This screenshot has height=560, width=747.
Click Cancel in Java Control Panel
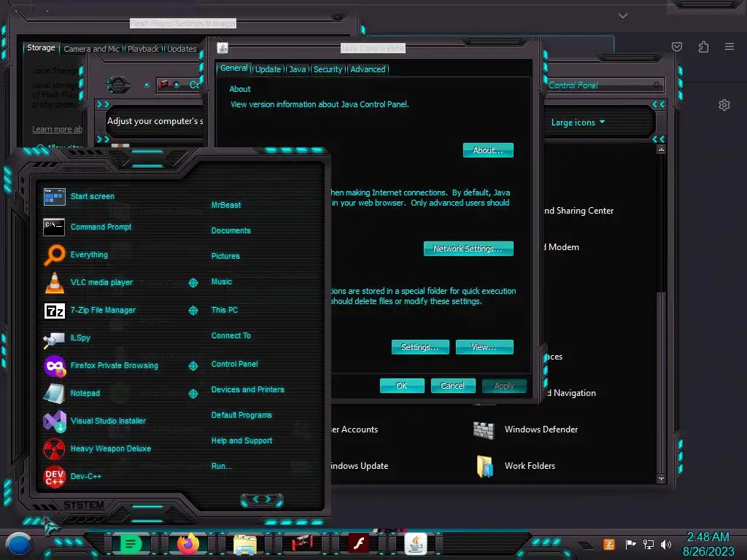click(x=452, y=386)
